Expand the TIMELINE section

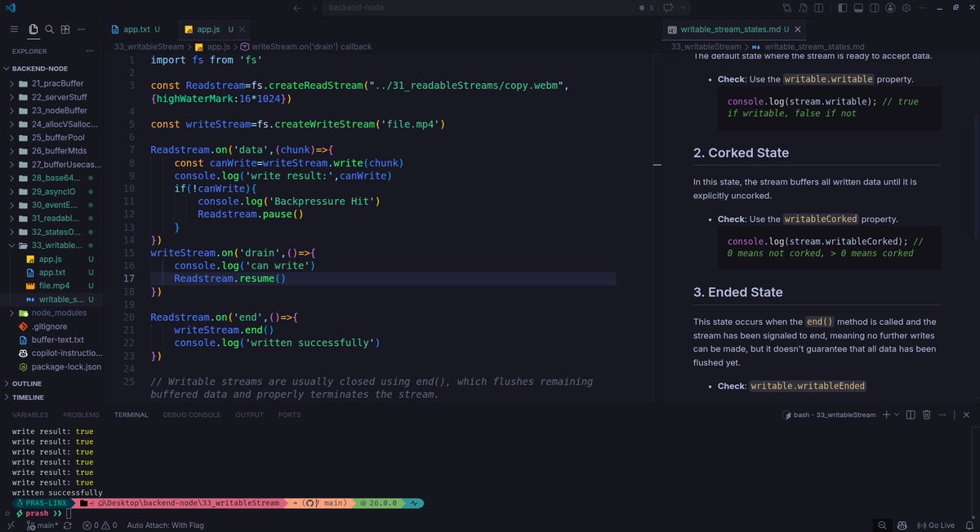point(51,397)
